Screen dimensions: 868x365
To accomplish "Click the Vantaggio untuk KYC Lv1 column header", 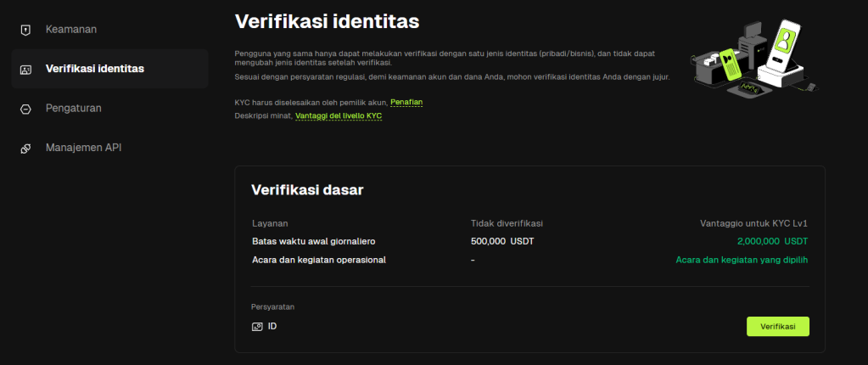I will 753,223.
